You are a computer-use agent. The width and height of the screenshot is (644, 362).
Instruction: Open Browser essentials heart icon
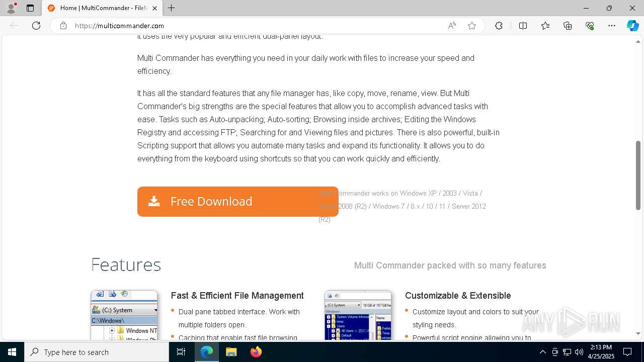pyautogui.click(x=590, y=26)
